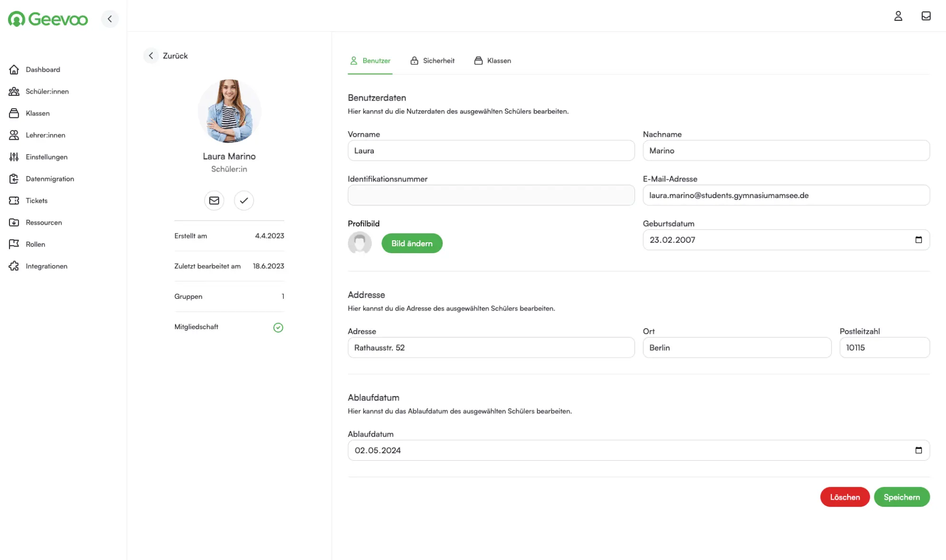The image size is (946, 560).
Task: Collapse the sidebar with the chevron button
Action: pos(110,19)
